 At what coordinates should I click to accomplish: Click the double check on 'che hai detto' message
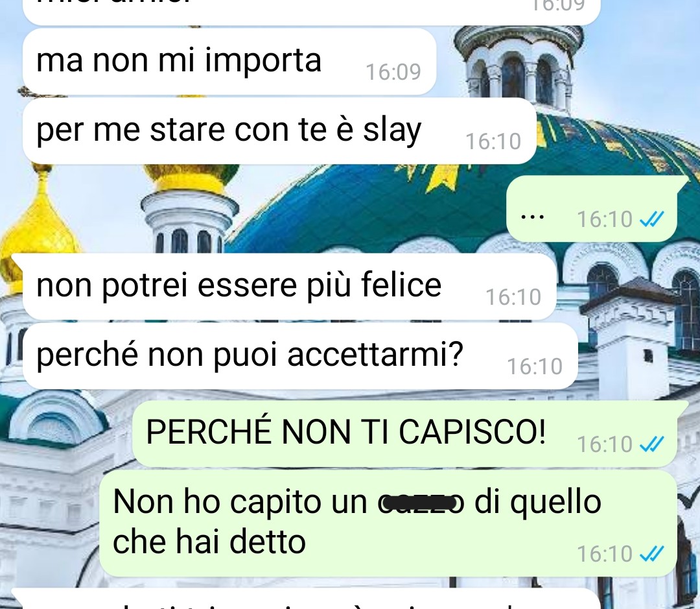652,554
